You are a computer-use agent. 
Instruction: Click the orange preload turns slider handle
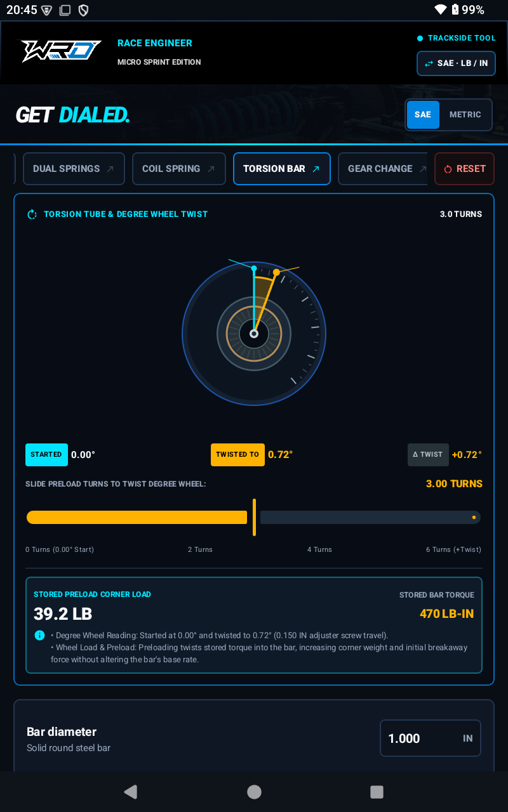(254, 517)
